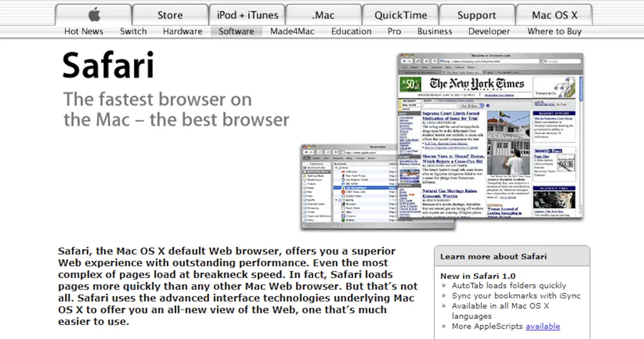
Task: Click the Google search magnifier icon
Action: [x=545, y=61]
